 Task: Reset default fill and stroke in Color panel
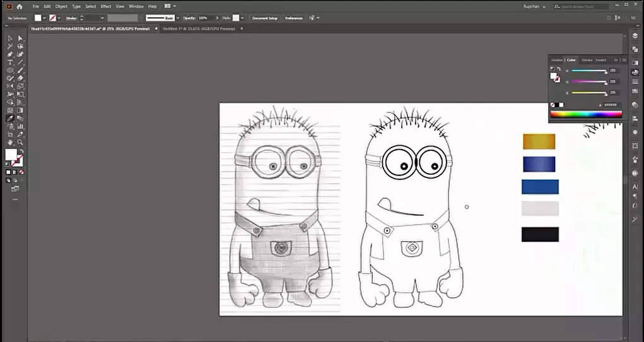[x=553, y=69]
